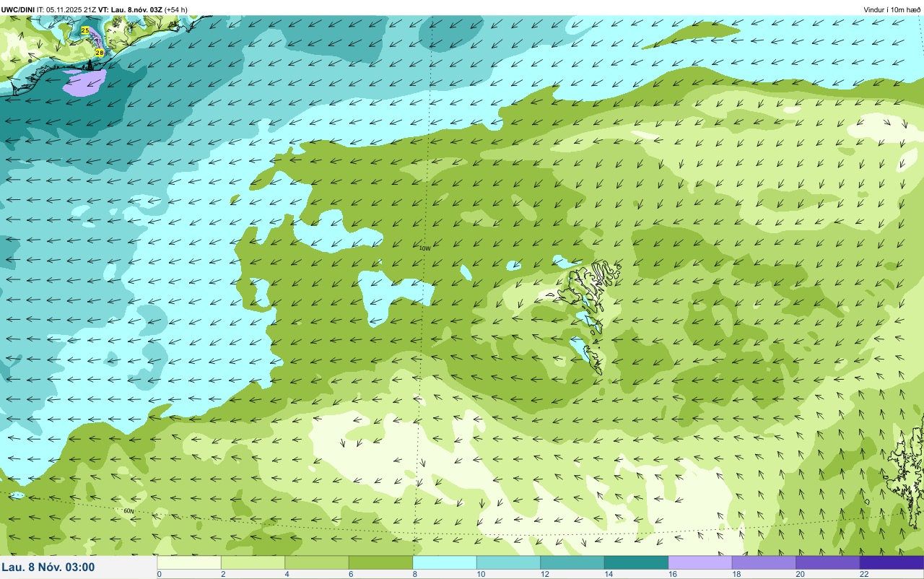
Task: Pick the 4–6 m/s green legend swatch
Action: 317,562
